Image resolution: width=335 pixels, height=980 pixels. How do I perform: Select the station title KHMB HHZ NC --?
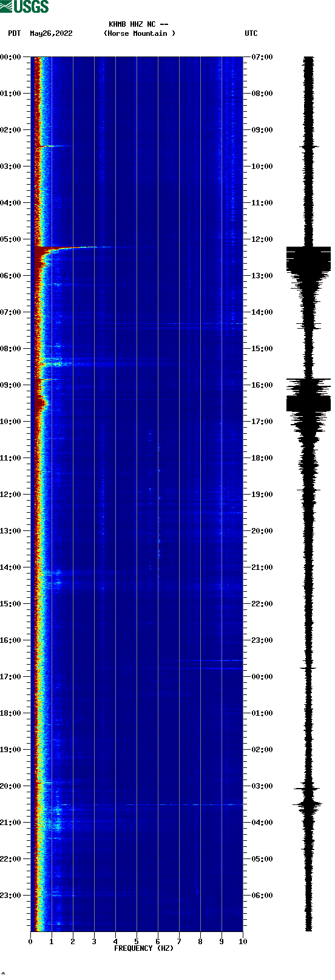pos(138,24)
